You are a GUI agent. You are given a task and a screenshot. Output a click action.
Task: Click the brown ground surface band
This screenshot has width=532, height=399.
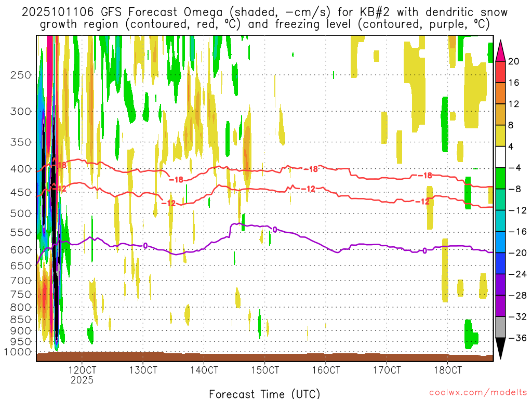(264, 356)
